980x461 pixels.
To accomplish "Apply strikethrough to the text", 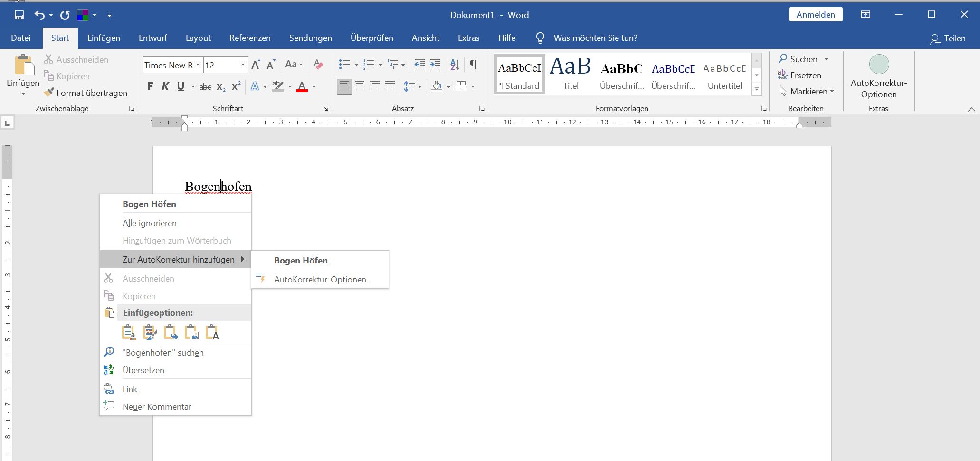I will coord(205,86).
